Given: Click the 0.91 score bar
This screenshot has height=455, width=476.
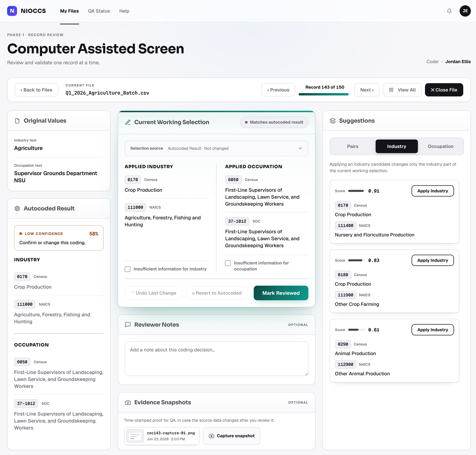Looking at the screenshot, I should 356,191.
